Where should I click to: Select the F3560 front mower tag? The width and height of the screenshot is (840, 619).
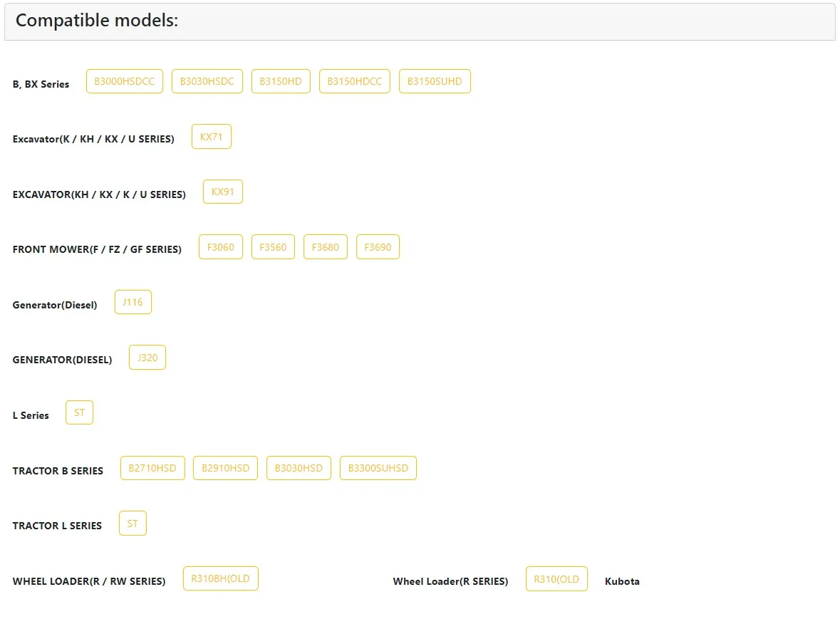[273, 247]
